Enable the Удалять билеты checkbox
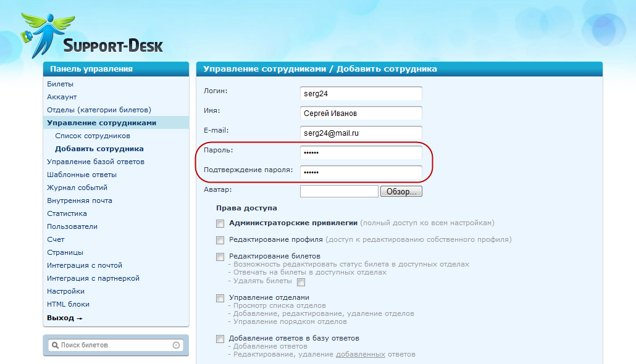The width and height of the screenshot is (636, 364). [x=301, y=282]
